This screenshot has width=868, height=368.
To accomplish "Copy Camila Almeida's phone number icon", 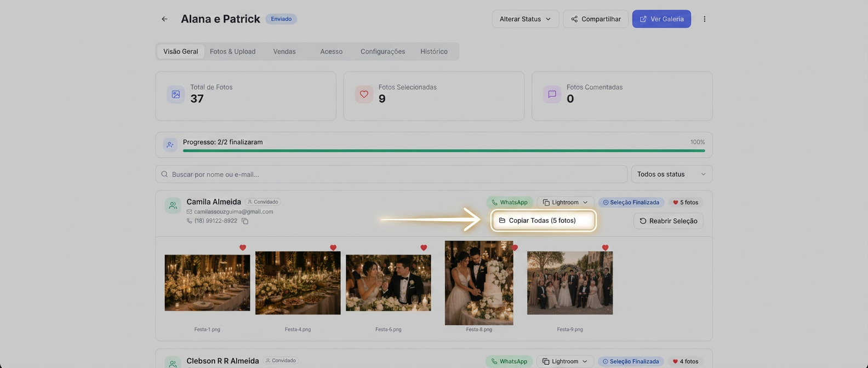I will (245, 221).
